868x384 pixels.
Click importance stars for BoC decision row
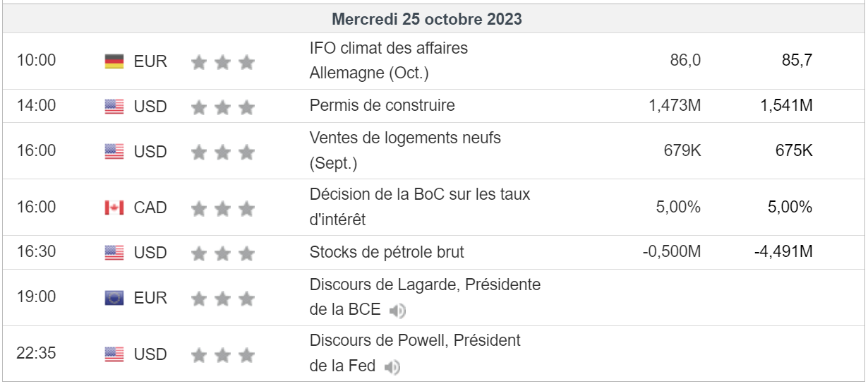coord(222,209)
